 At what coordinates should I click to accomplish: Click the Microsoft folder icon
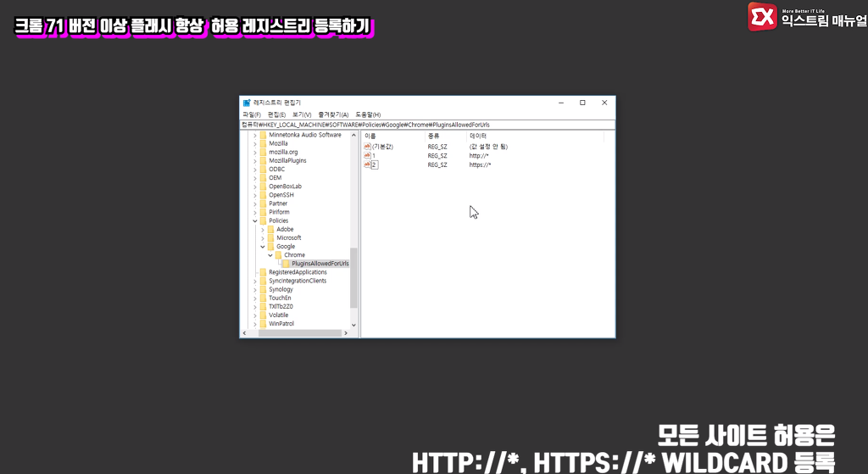point(270,237)
